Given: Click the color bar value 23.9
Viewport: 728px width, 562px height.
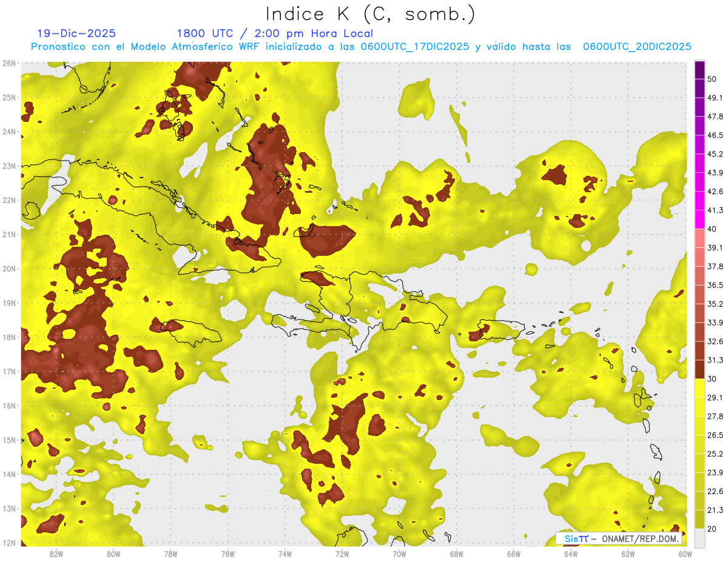Looking at the screenshot, I should pos(715,473).
